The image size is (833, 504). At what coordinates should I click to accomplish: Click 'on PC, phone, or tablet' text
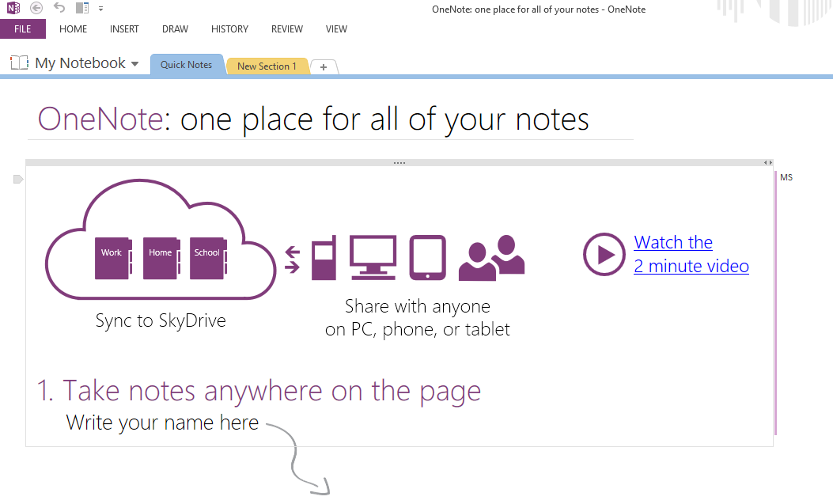point(418,330)
